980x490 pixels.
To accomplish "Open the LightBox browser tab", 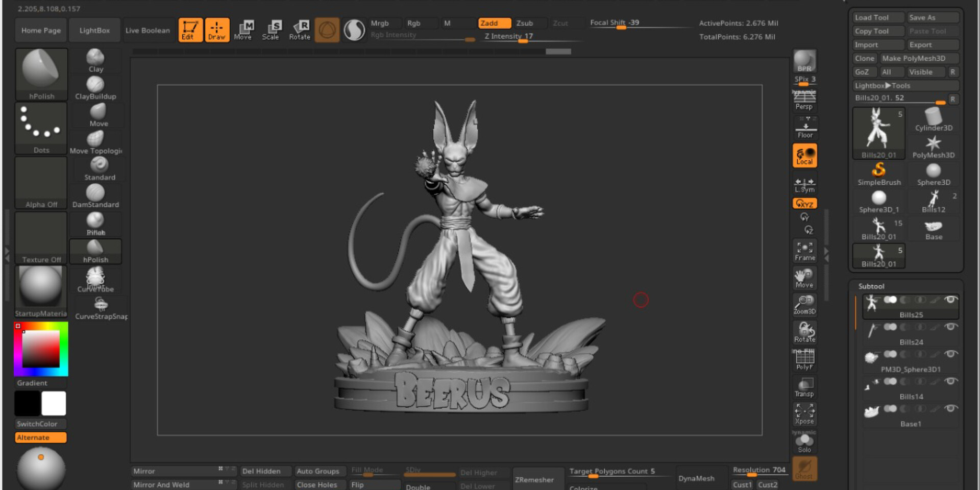I will pyautogui.click(x=94, y=30).
